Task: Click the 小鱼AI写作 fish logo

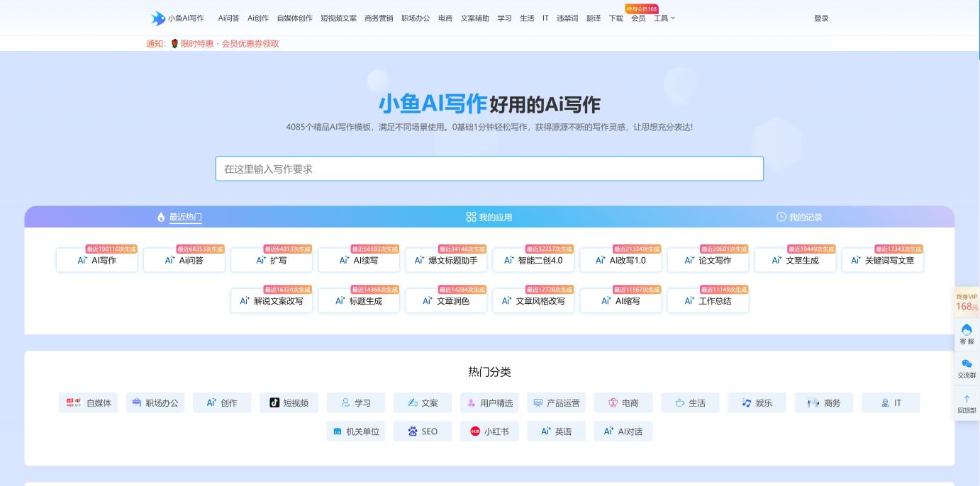Action: click(157, 18)
